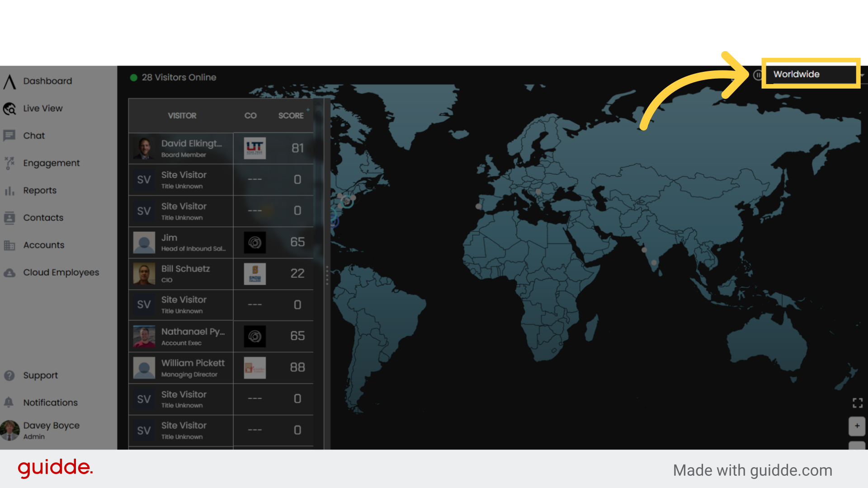Click David Elkington's company logo

255,148
